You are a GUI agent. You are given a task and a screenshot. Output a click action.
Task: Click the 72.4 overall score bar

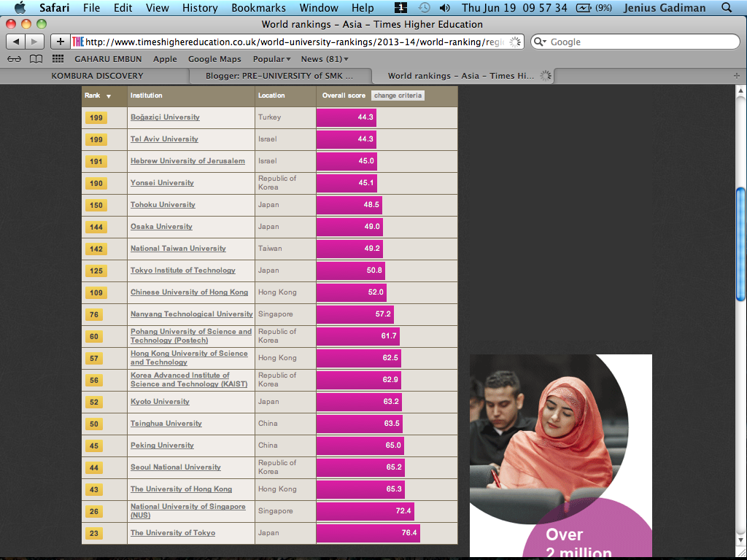pos(365,511)
